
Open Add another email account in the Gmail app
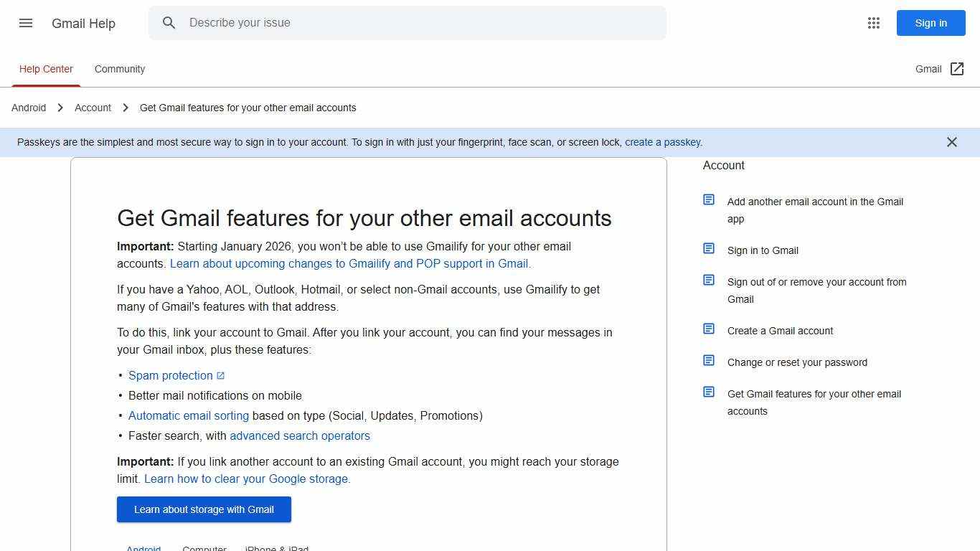[x=815, y=210]
